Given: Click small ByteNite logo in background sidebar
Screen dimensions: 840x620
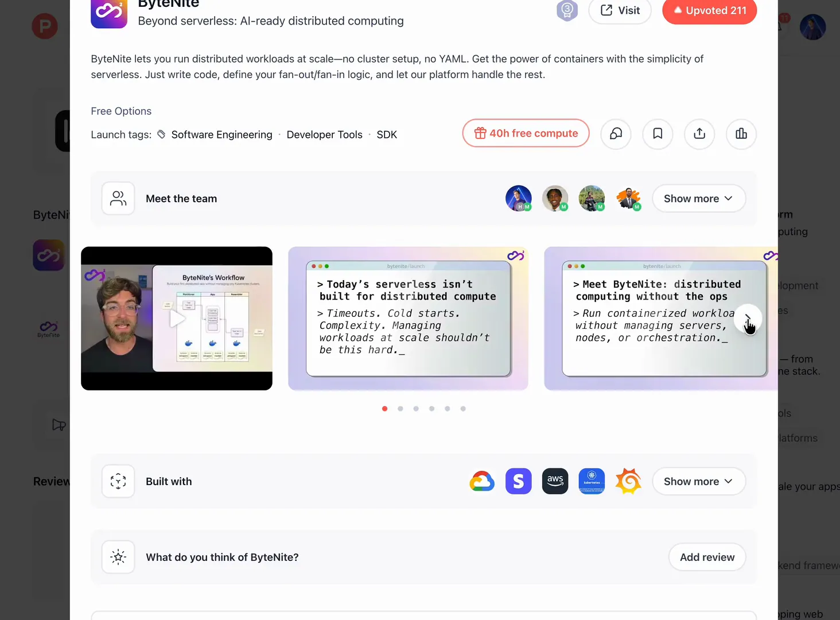Looking at the screenshot, I should pyautogui.click(x=49, y=329).
